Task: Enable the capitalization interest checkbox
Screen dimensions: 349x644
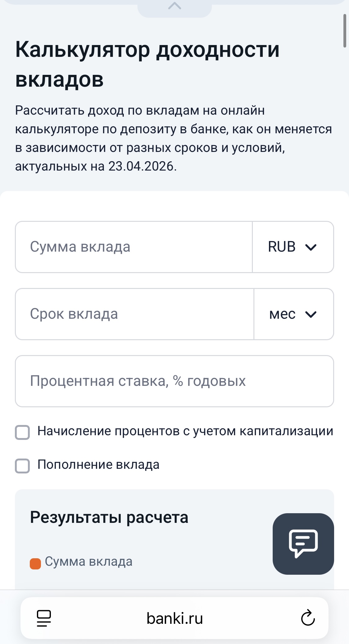Action: (23, 432)
